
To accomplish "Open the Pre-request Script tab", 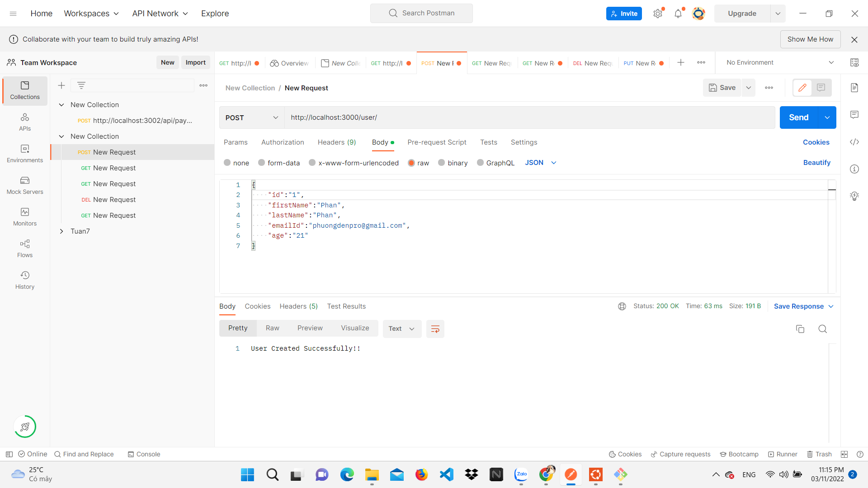I will pos(437,142).
